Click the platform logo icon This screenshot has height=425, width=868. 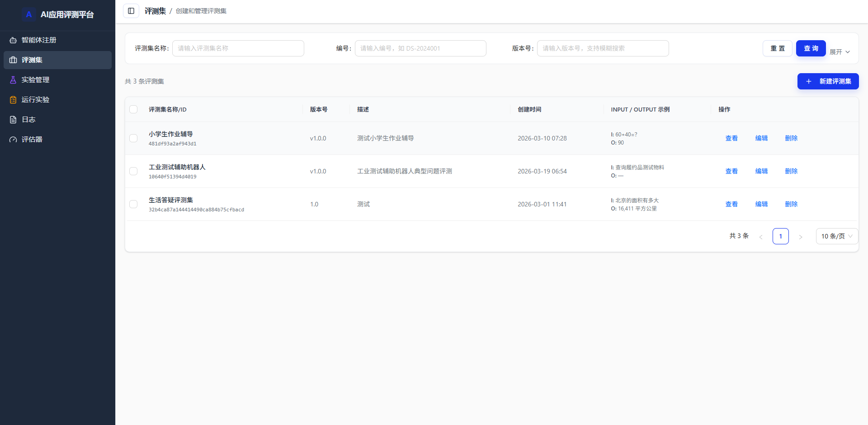point(28,14)
